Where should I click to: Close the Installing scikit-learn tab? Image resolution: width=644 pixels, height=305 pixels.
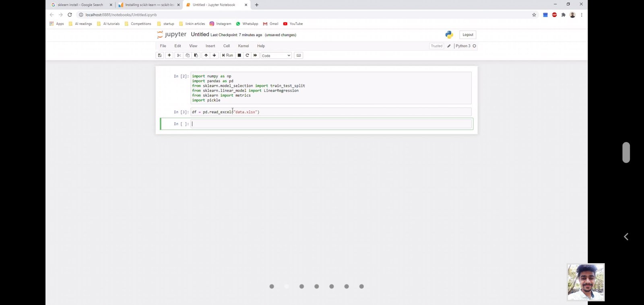point(178,5)
